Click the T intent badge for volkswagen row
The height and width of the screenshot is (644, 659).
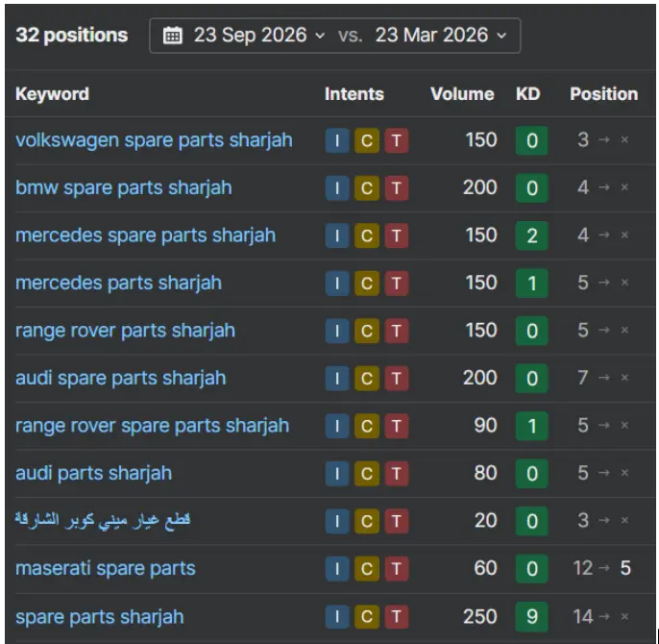tap(397, 140)
